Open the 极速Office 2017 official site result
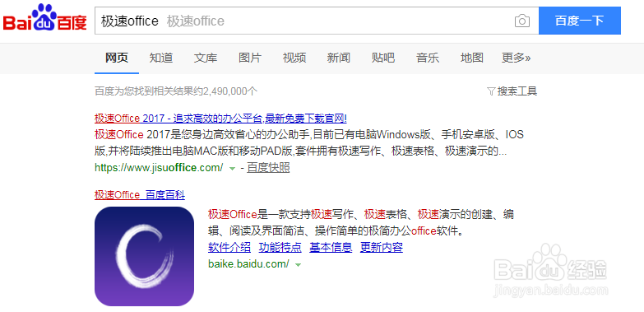The height and width of the screenshot is (312, 644). pos(220,119)
